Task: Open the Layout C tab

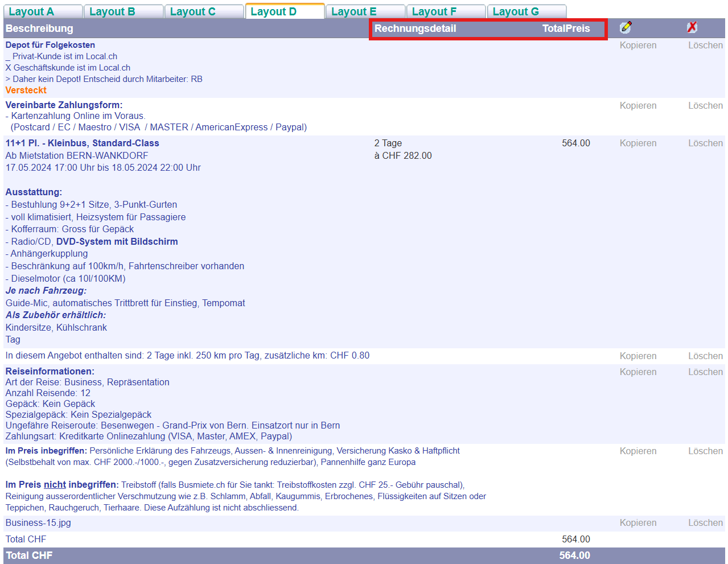Action: (204, 11)
